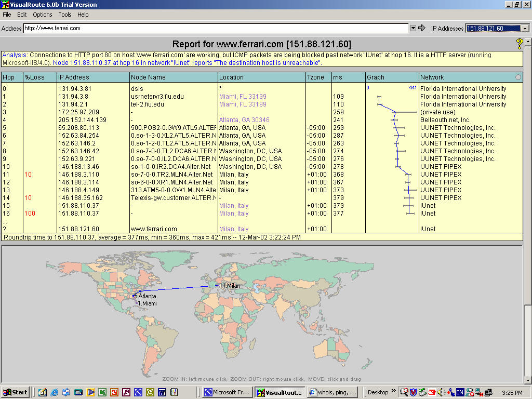This screenshot has height=399, width=532.
Task: Click the Start button
Action: point(15,392)
